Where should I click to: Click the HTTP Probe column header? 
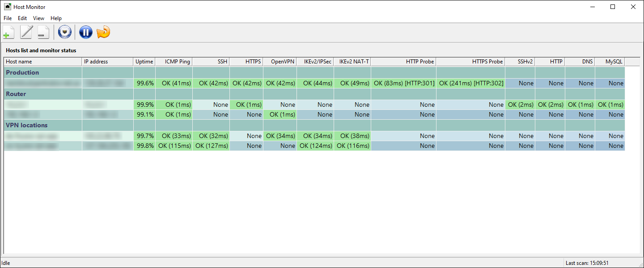pos(403,62)
